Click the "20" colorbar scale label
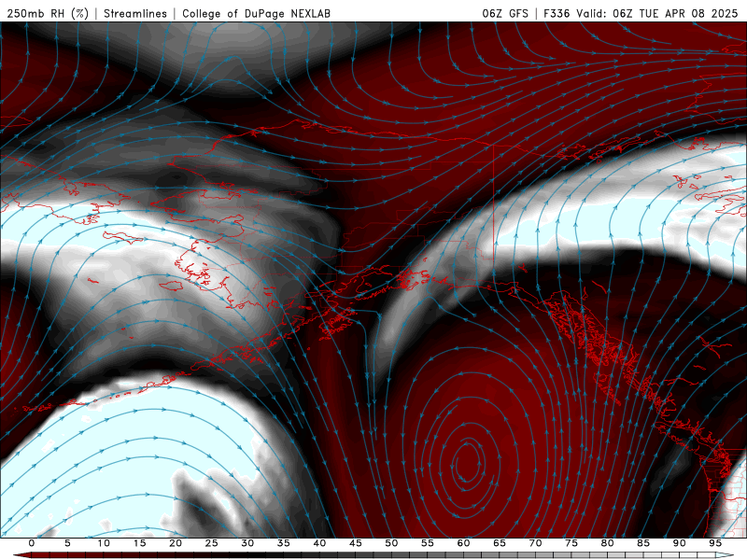This screenshot has width=747, height=560. pos(176,543)
